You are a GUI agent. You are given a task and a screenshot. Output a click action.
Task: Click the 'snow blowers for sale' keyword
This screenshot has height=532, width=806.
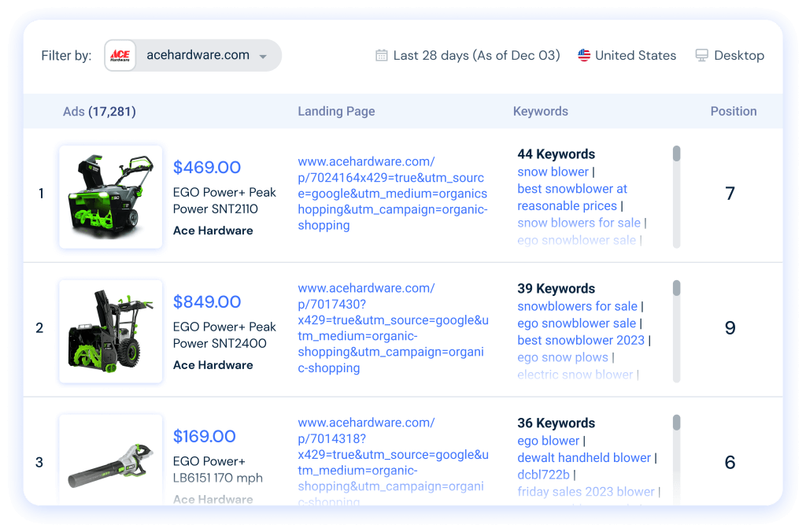[579, 223]
